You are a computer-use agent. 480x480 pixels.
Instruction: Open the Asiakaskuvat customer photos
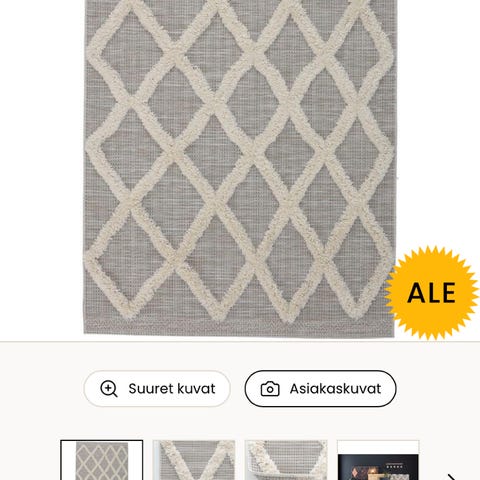point(321,389)
